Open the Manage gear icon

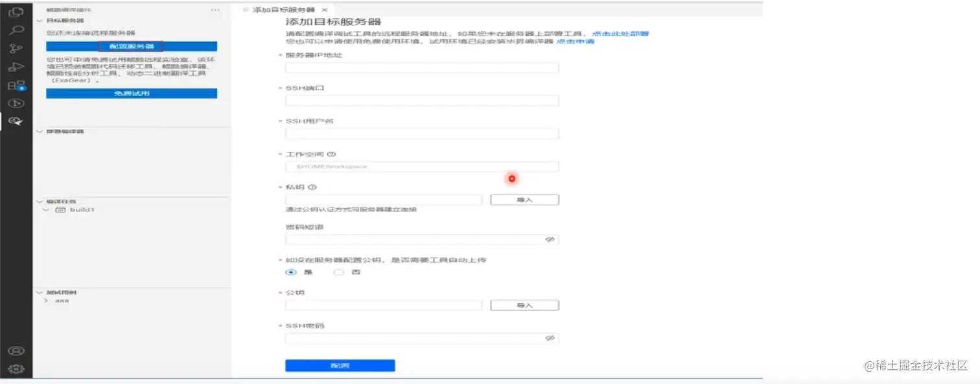(x=16, y=369)
